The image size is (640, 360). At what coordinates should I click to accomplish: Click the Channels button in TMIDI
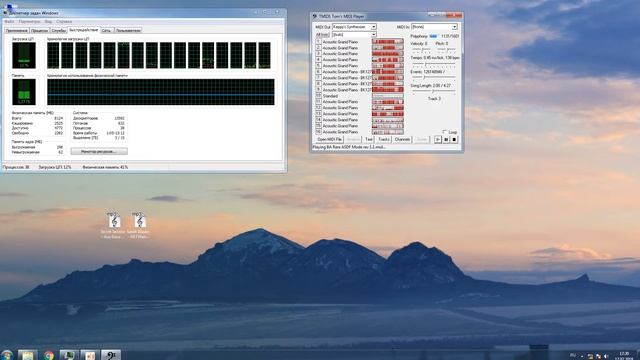(402, 140)
